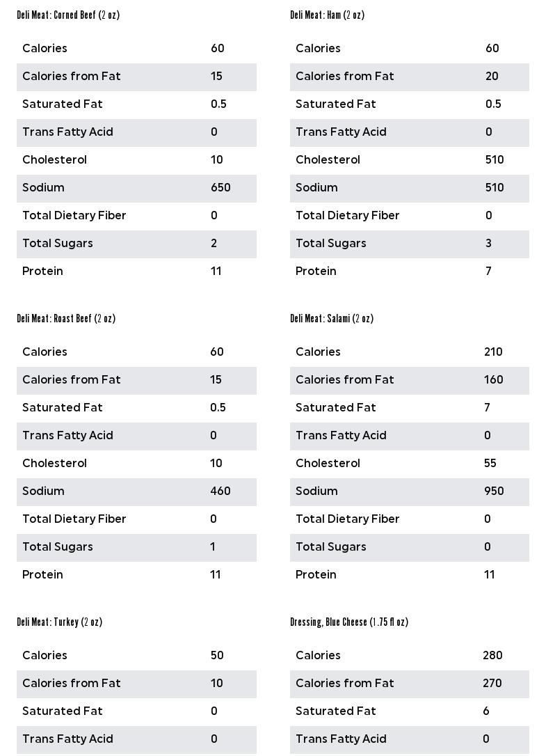Viewport: 546px width, 756px height.
Task: Click the Deli Meat: Roast Beef heading
Action: point(66,318)
